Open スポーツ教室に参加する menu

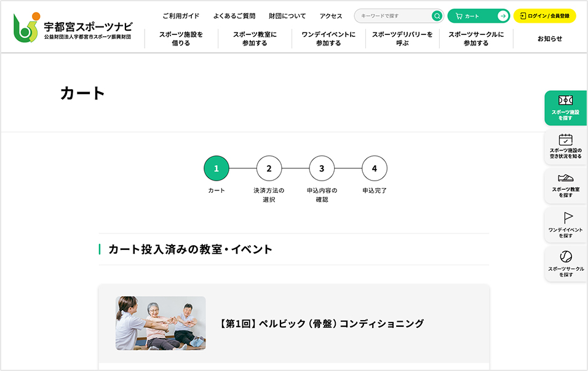[255, 39]
